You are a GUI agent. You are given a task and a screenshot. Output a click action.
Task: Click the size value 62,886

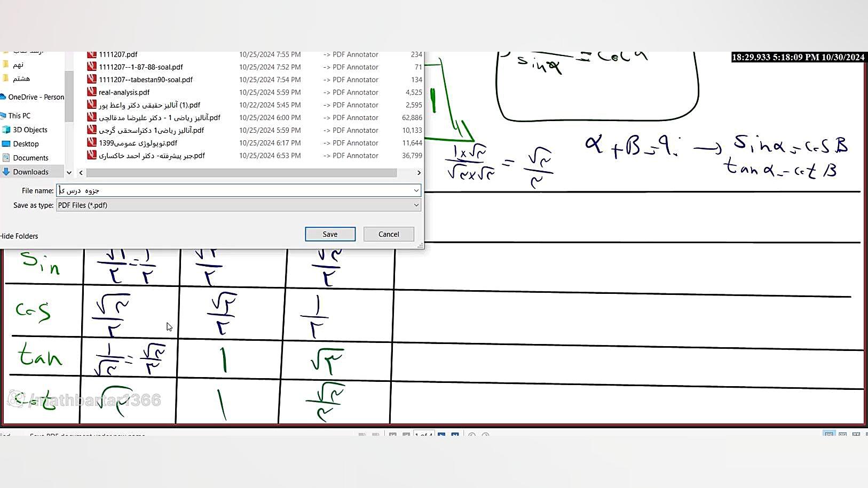point(412,118)
